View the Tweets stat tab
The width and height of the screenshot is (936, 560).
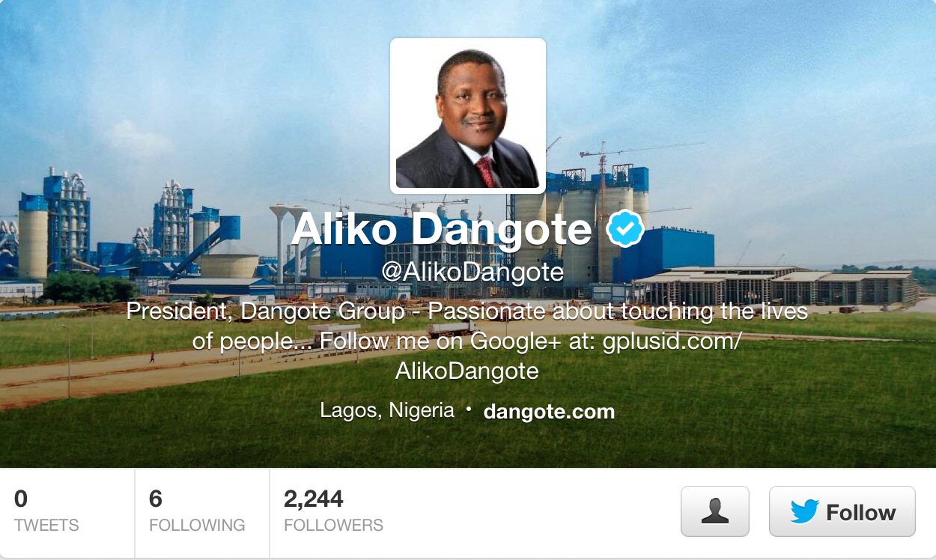pos(67,513)
